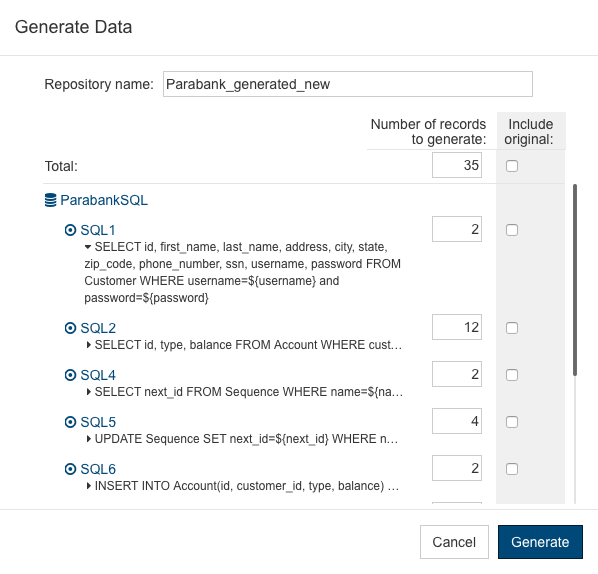Screen dimensions: 598x574
Task: Expand the SQL2 SELECT Account query
Action: point(88,345)
